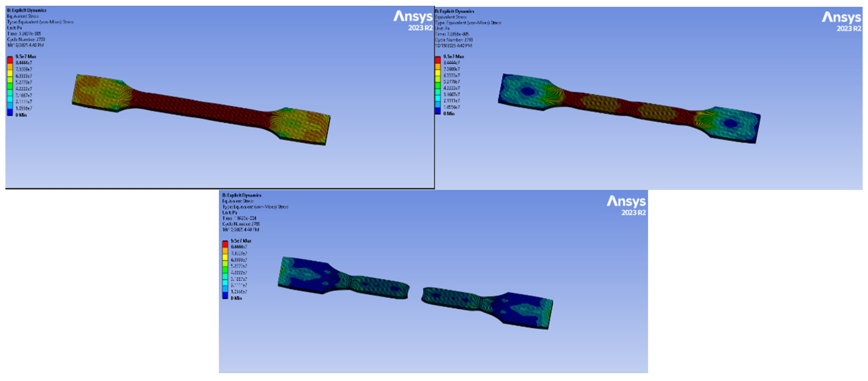Click 'B: Explicit Dynamics' title in top-left panel
The image size is (868, 381).
(26, 10)
